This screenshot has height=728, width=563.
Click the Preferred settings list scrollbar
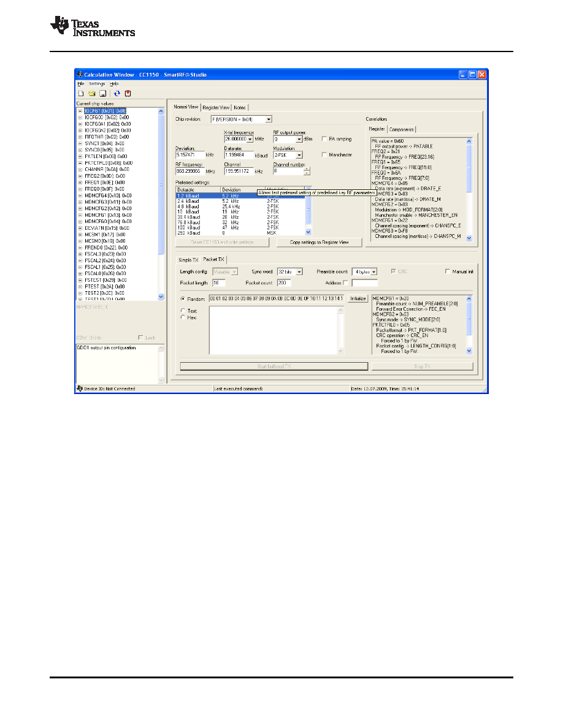tap(308, 211)
